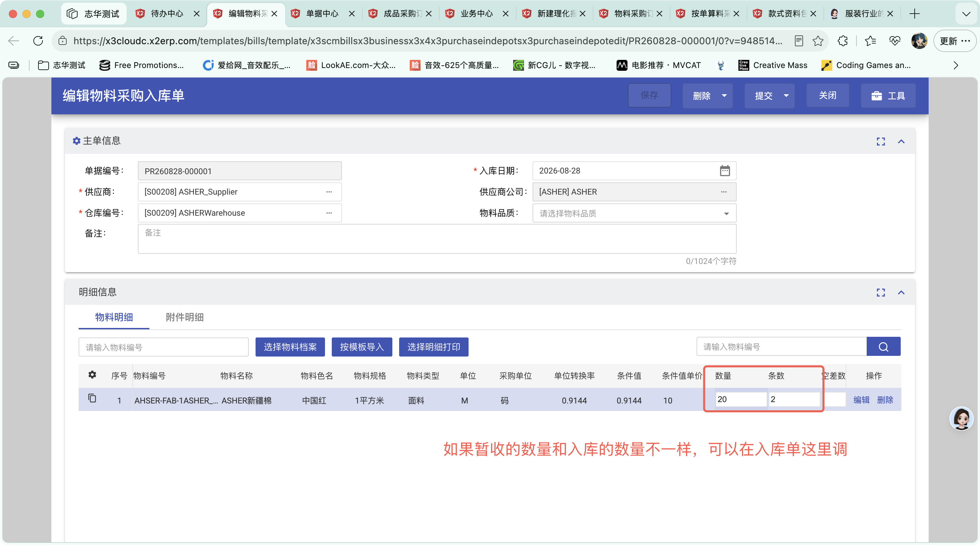This screenshot has width=980, height=545.
Task: Collapse the main info section
Action: (x=901, y=142)
